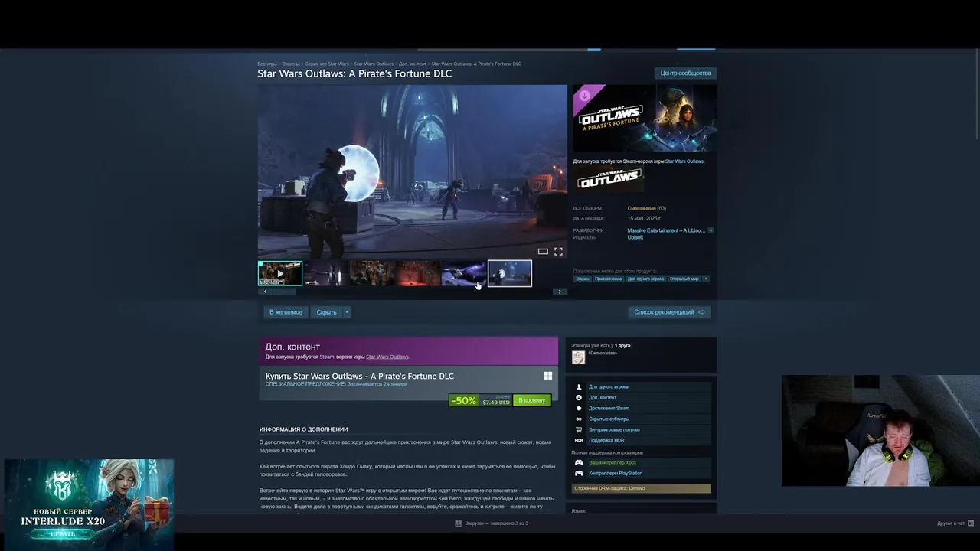The image size is (980, 551).
Task: Open Star Wars Outlaws base game logo image
Action: click(x=610, y=178)
